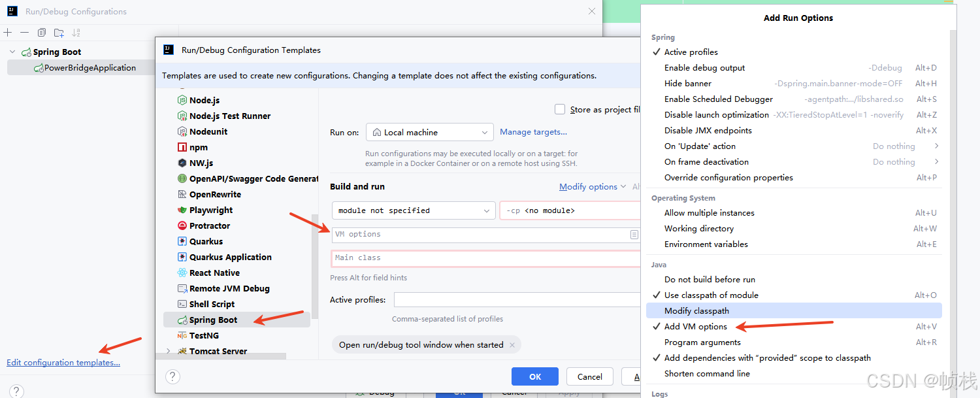Choose Program arguments option
Screen dimensions: 980x398
794,342
